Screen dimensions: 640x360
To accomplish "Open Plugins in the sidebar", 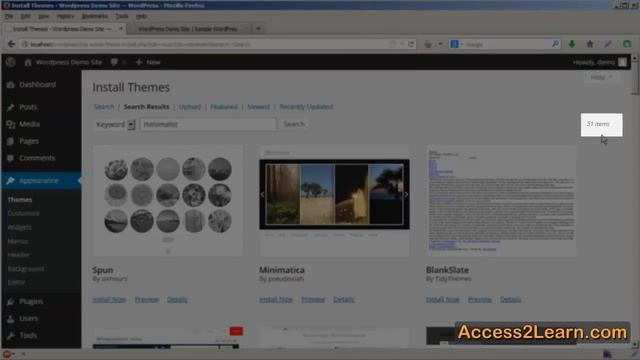I will 31,301.
